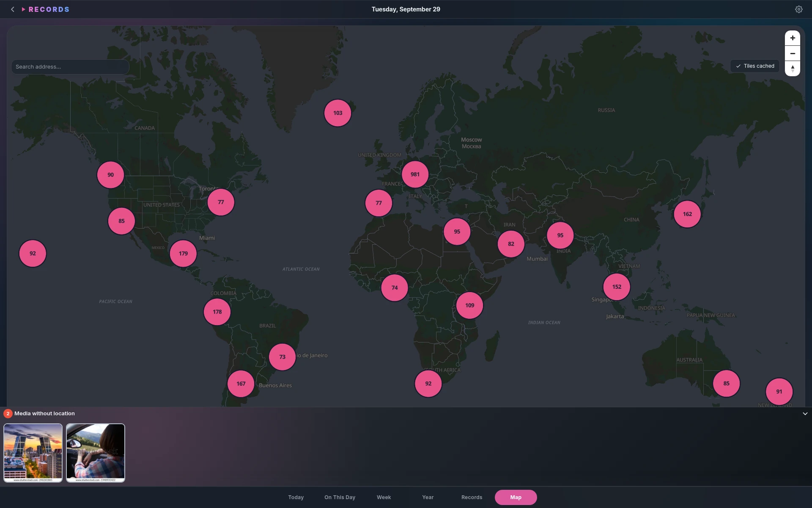Image resolution: width=812 pixels, height=508 pixels.
Task: Click the Tuesday, September 29 date header
Action: click(x=406, y=9)
